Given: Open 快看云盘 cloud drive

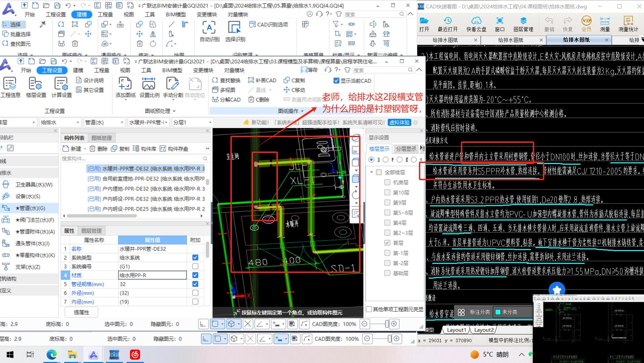Looking at the screenshot, I should [x=476, y=24].
